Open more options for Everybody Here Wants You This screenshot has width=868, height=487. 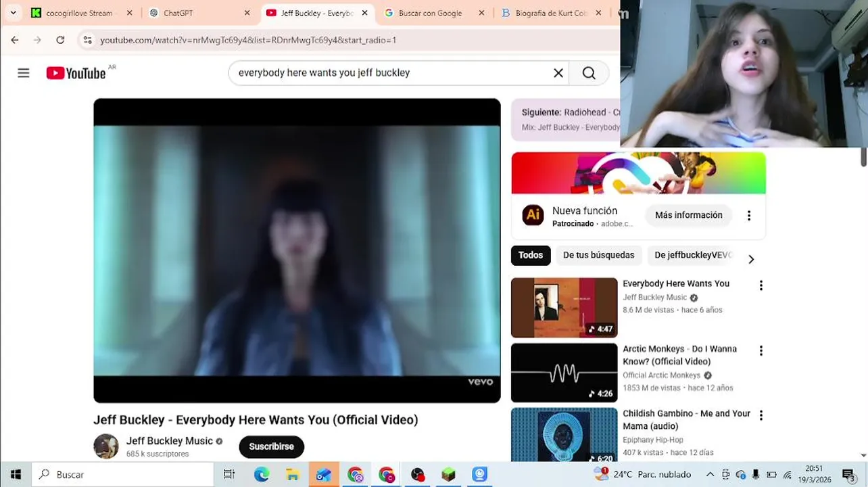(x=761, y=285)
